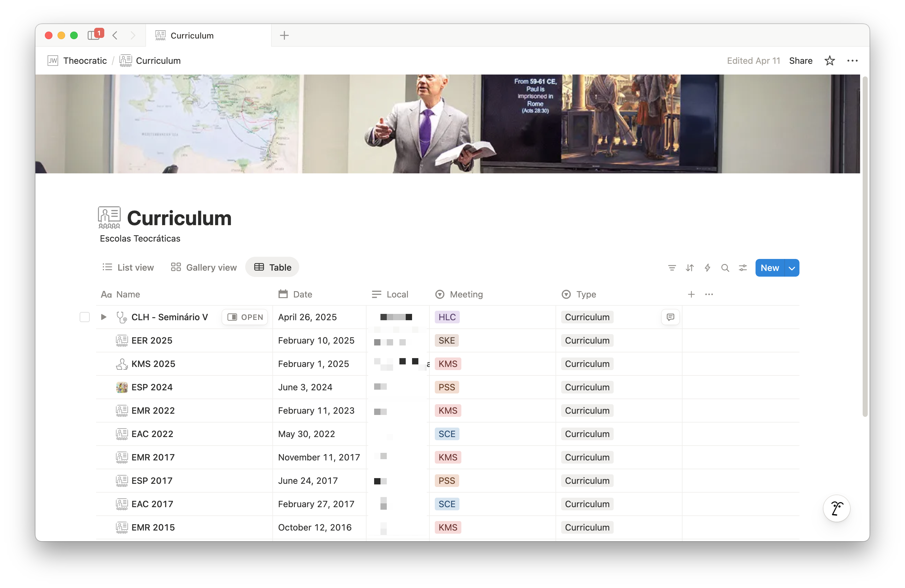Switch to the List view tab
Viewport: 905px width, 588px height.
click(x=128, y=267)
